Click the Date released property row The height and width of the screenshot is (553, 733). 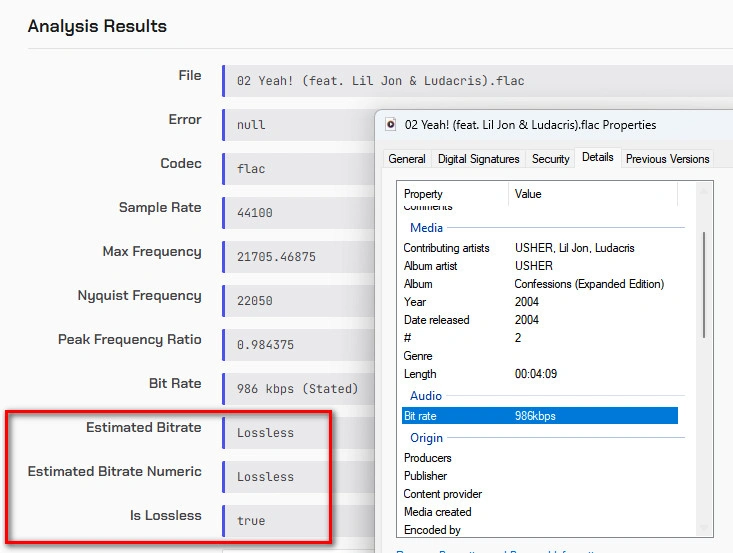click(540, 320)
